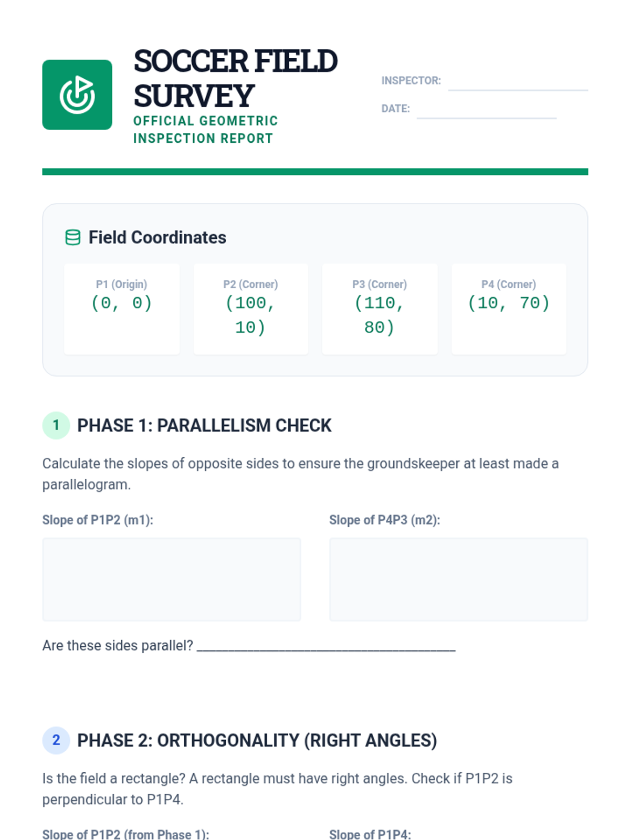Viewport: 630px width, 840px height.
Task: Click the Slope of P1P2 (m1) answer box
Action: click(172, 579)
